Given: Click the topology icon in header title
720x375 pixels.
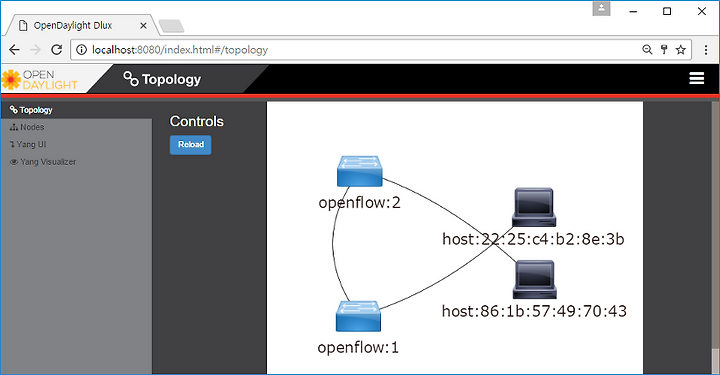Looking at the screenshot, I should 131,79.
